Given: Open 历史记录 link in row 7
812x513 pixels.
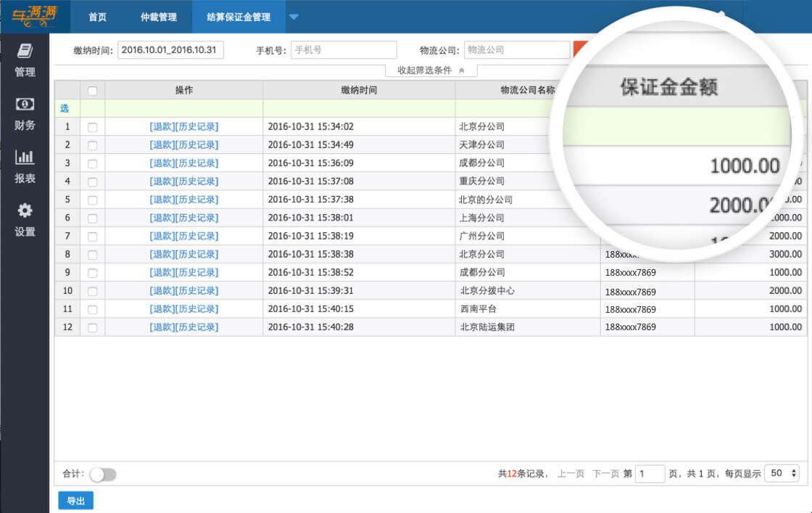Looking at the screenshot, I should click(x=196, y=236).
